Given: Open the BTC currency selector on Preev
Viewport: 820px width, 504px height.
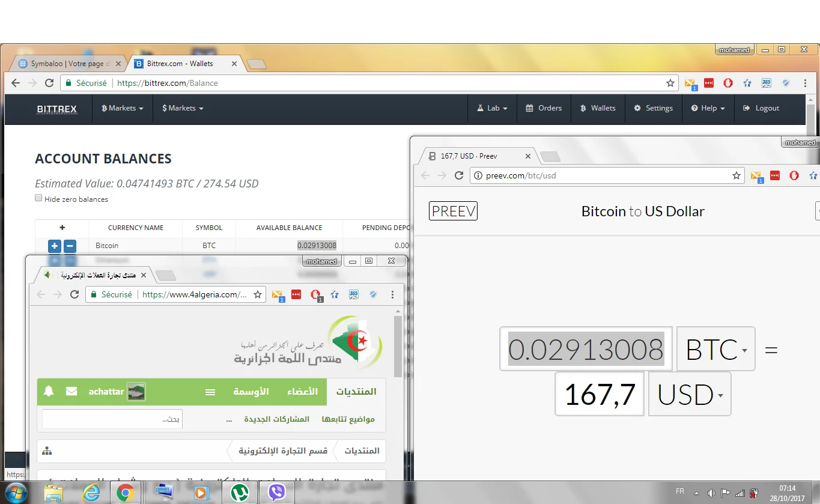Looking at the screenshot, I should (x=715, y=349).
